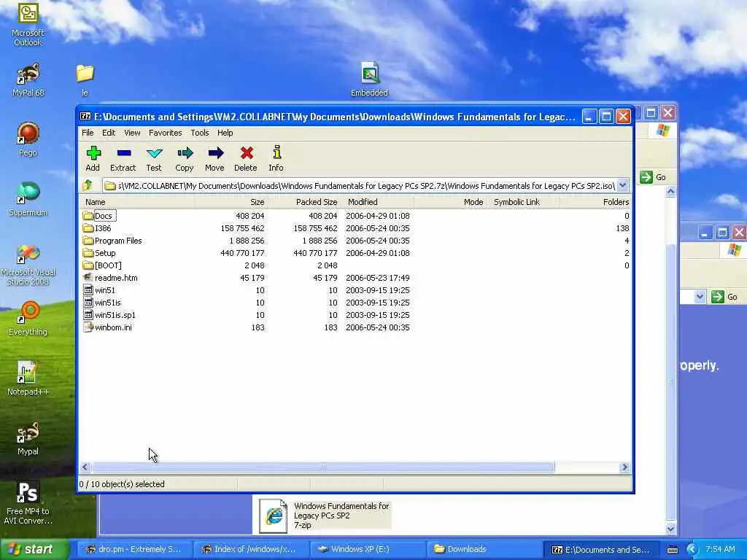Image resolution: width=747 pixels, height=560 pixels.
Task: Switch to Index of /windows taskbar window
Action: click(251, 549)
